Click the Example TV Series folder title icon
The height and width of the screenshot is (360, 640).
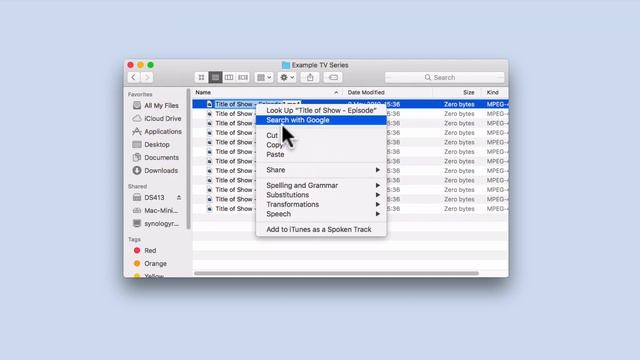pyautogui.click(x=286, y=65)
